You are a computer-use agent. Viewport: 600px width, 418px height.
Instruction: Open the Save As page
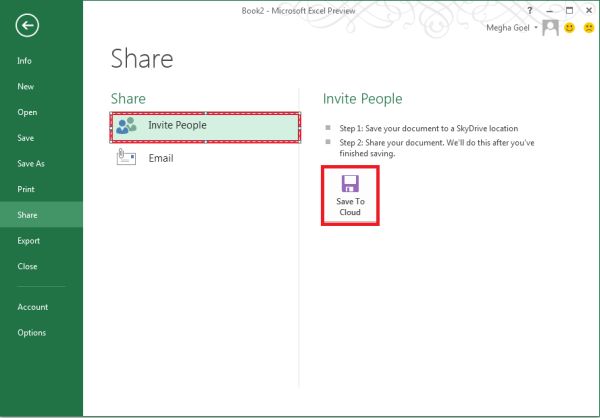tap(31, 163)
